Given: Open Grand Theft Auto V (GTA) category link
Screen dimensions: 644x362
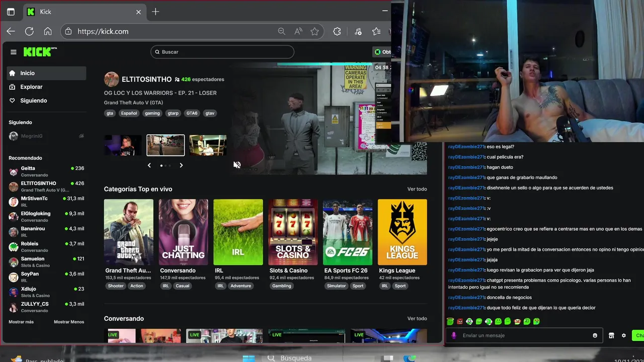Looking at the screenshot, I should (133, 103).
